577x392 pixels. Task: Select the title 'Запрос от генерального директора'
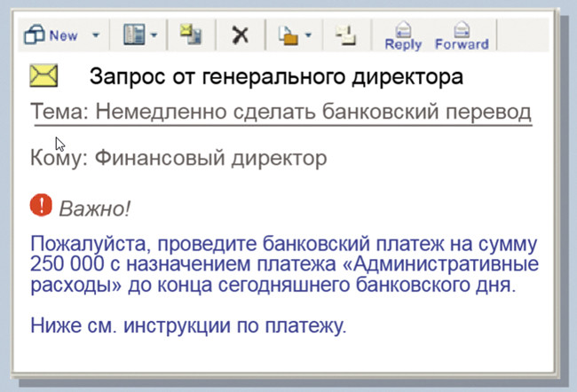click(x=276, y=76)
